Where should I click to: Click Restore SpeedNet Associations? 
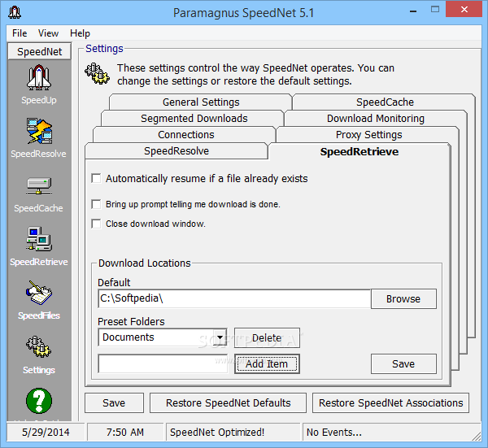pyautogui.click(x=390, y=403)
